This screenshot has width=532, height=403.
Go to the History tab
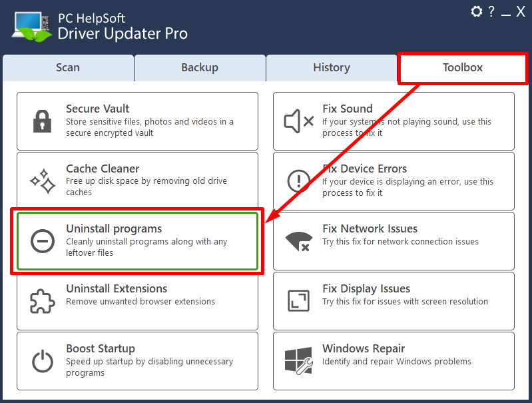(332, 68)
